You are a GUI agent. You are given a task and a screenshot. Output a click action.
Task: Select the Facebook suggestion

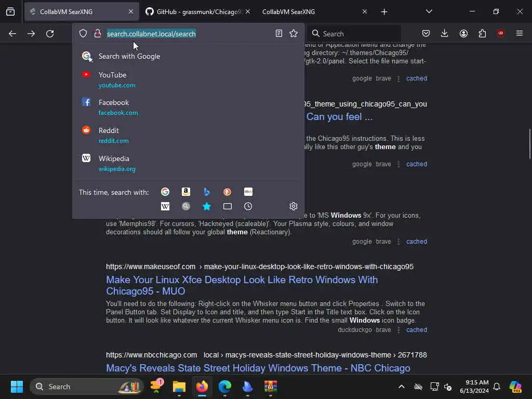coord(188,108)
